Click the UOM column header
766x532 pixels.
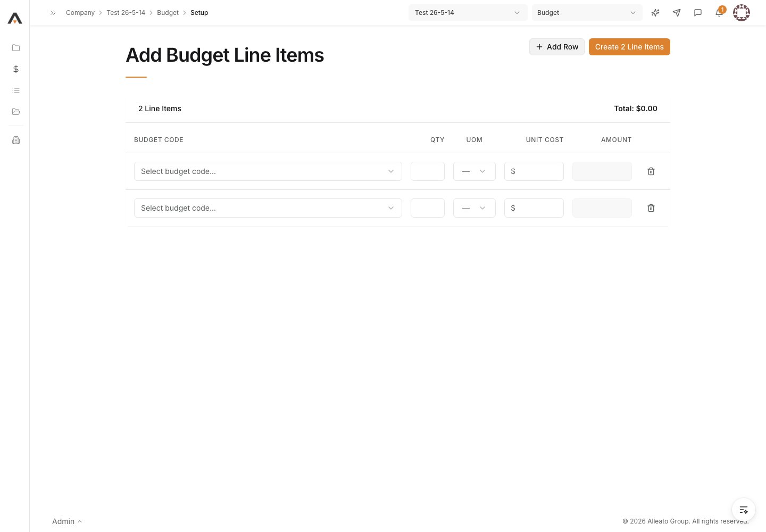coord(474,140)
